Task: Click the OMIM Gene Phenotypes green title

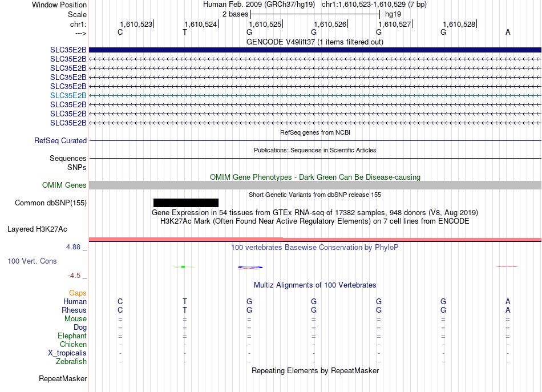Action: pyautogui.click(x=315, y=177)
